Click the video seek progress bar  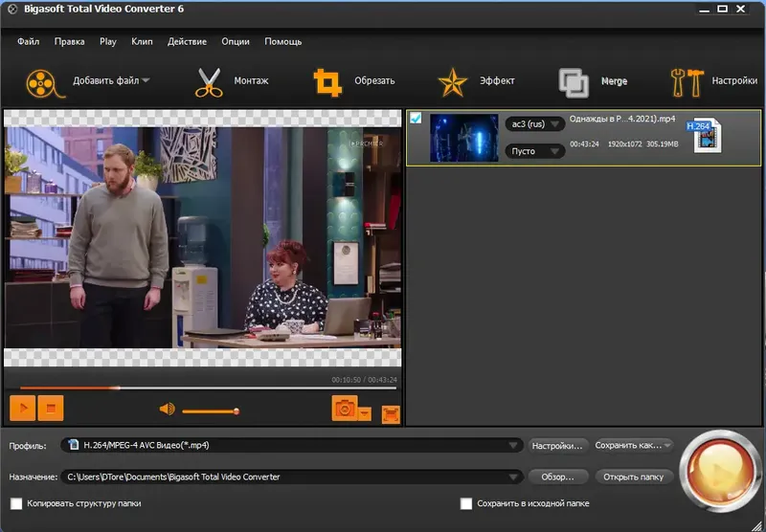click(x=208, y=388)
